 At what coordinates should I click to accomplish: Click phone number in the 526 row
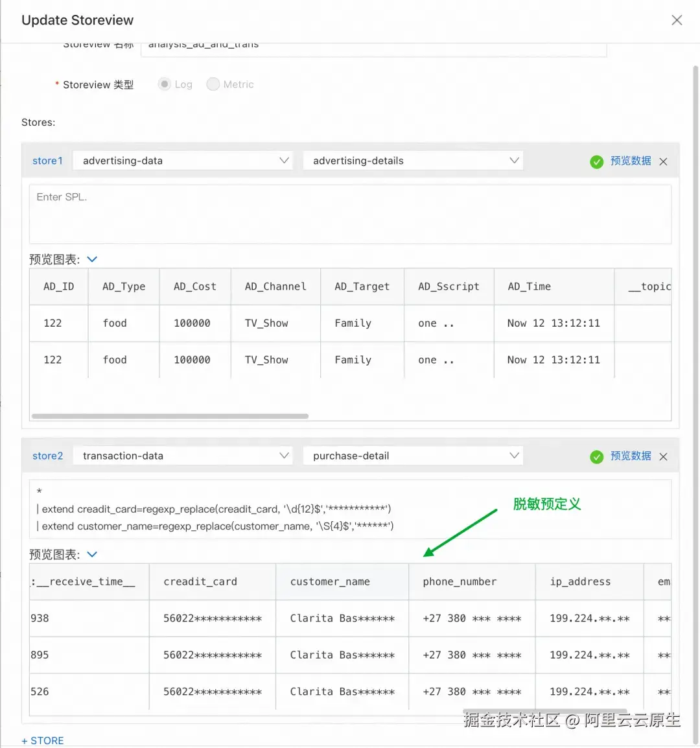point(472,692)
